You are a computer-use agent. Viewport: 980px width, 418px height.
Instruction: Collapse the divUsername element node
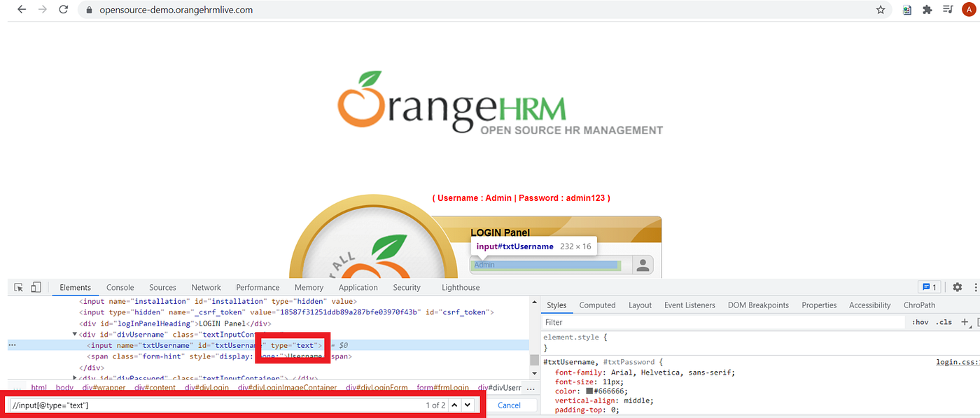coord(74,334)
